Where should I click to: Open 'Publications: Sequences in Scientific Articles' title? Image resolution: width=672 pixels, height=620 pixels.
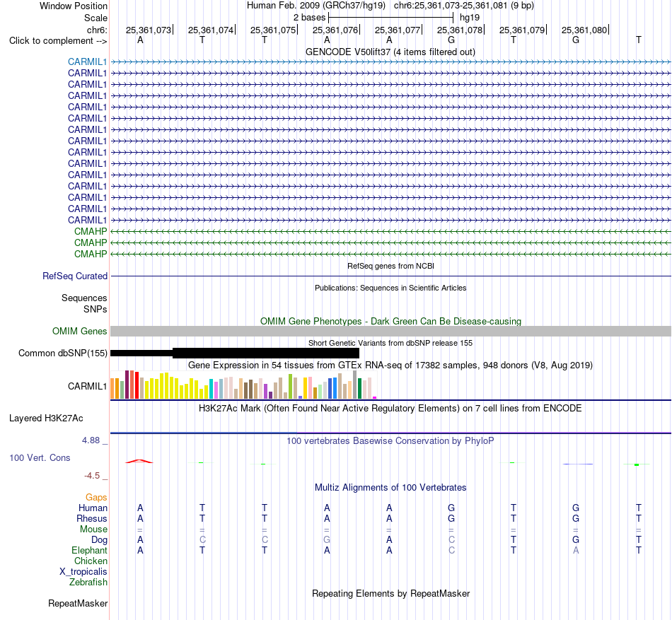coord(390,288)
